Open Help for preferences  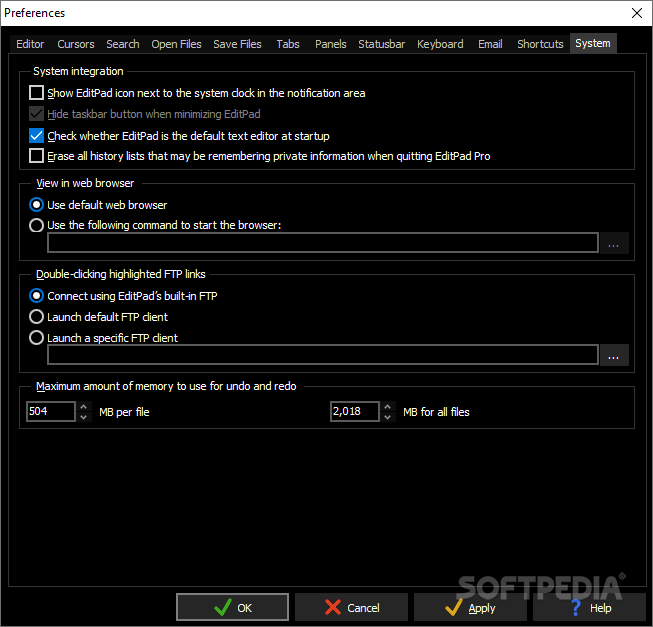[x=590, y=607]
